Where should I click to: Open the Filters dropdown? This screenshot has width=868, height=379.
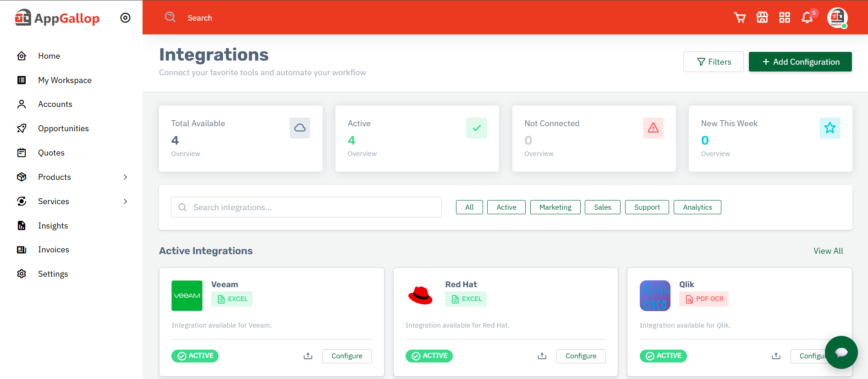pos(713,62)
